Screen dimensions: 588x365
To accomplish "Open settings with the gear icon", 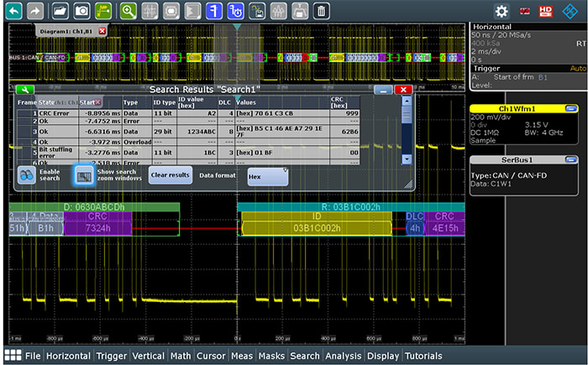I will pyautogui.click(x=501, y=11).
